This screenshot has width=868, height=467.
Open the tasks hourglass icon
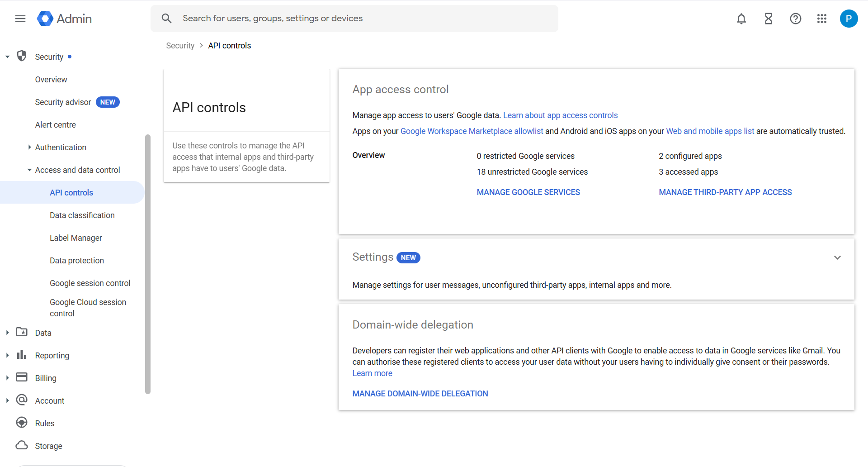coord(769,19)
